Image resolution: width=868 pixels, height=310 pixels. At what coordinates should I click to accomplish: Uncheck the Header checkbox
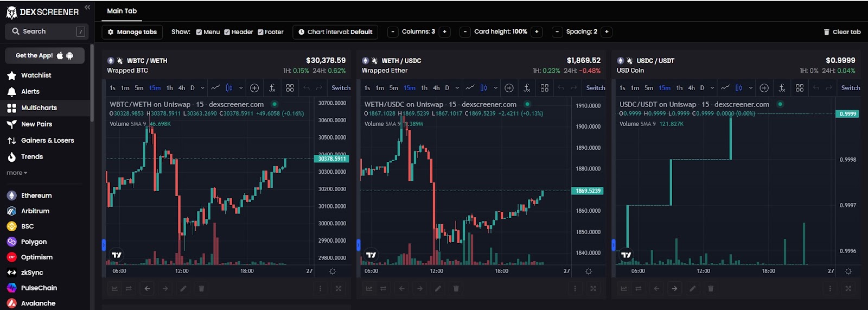[227, 32]
